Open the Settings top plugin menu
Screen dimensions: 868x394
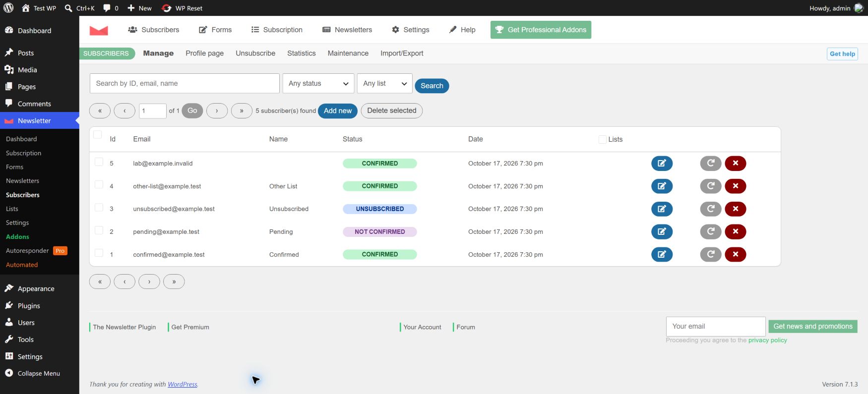click(x=410, y=30)
